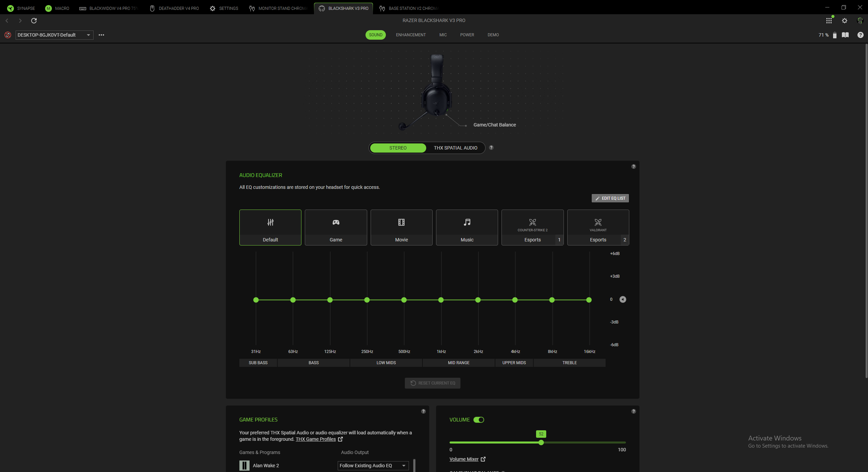Open the user guide book icon
This screenshot has width=868, height=472.
click(845, 35)
